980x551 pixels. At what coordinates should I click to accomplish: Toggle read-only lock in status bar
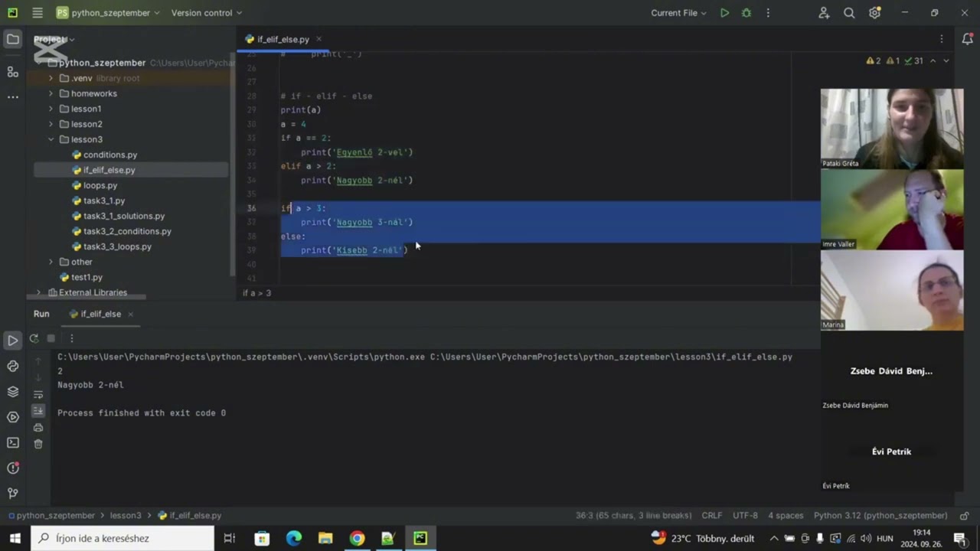pos(965,516)
